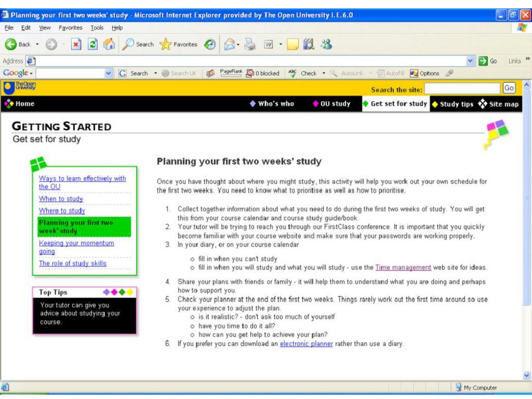The width and height of the screenshot is (532, 399).
Task: Open the 'Where to study' link
Action: (x=62, y=211)
